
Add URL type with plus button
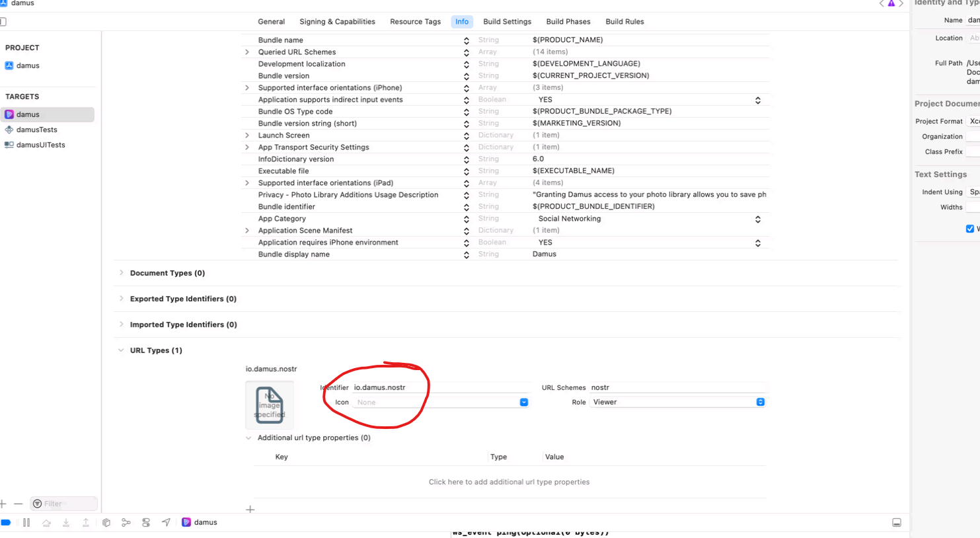(250, 509)
